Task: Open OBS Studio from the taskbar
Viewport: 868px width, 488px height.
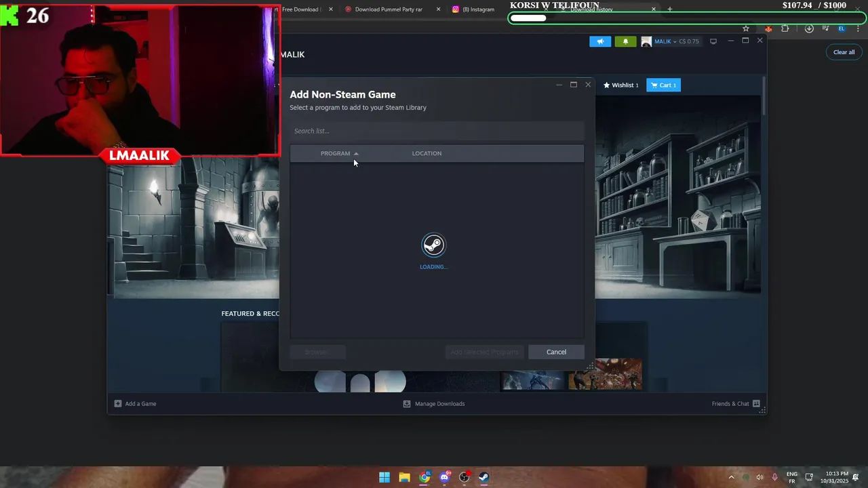Action: [x=465, y=477]
